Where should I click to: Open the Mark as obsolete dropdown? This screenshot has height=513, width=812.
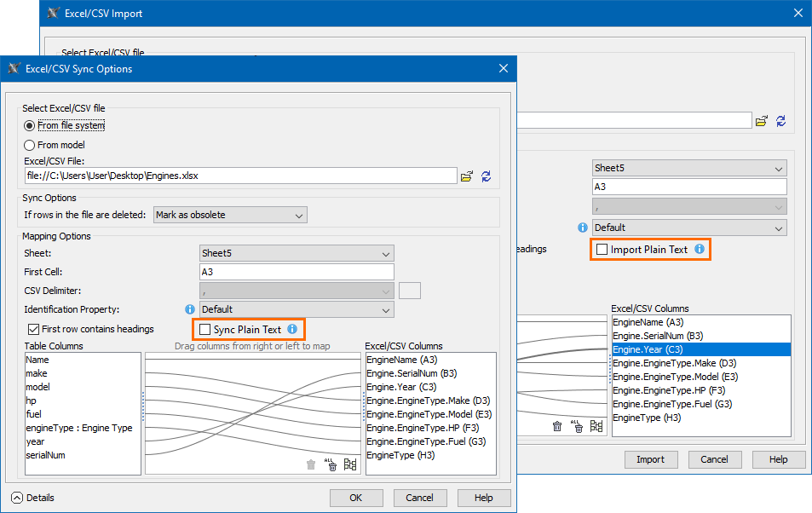[229, 216]
